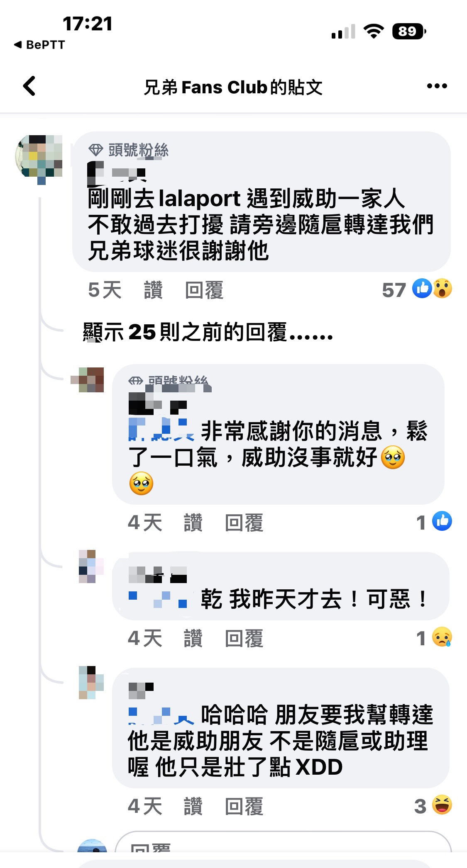The width and height of the screenshot is (467, 868).
Task: Open avatar of the 非常感謝 reply author
Action: click(x=88, y=379)
